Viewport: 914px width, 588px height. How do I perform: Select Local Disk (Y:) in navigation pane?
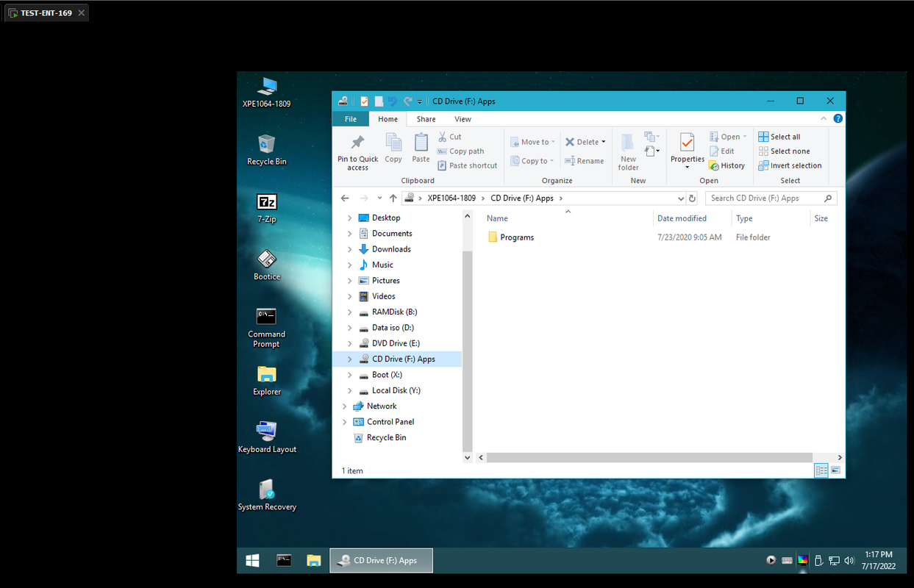(390, 390)
